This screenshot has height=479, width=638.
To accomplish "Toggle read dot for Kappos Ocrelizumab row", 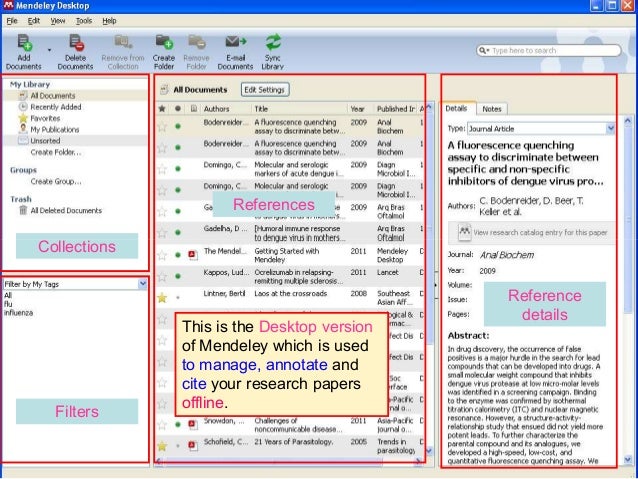I will coord(178,276).
